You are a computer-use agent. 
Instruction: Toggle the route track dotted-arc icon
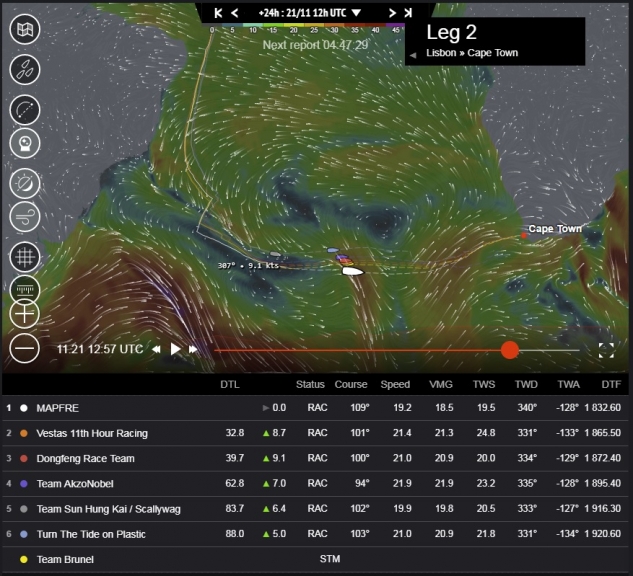click(25, 110)
